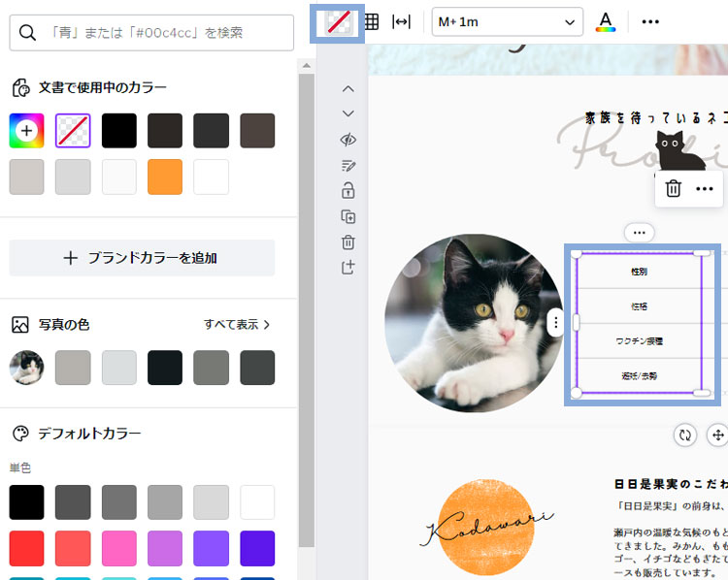728x580 pixels.
Task: Select the pure black document color swatch
Action: [118, 130]
